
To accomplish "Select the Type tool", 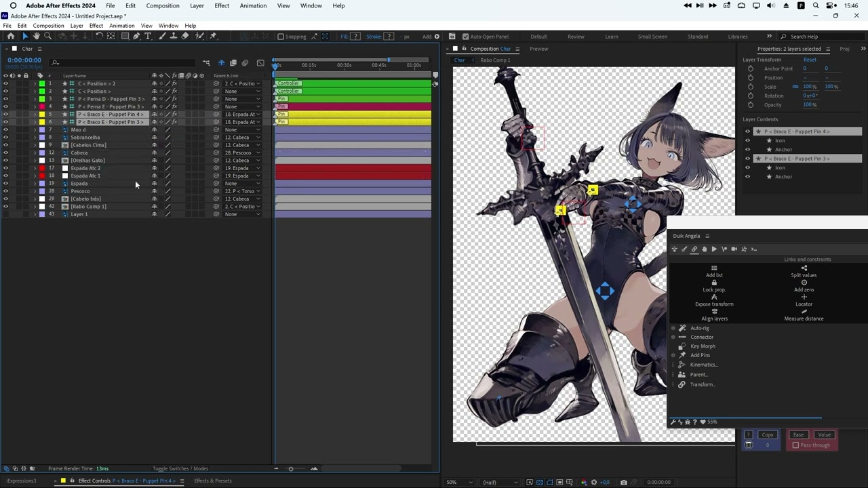I will [148, 37].
